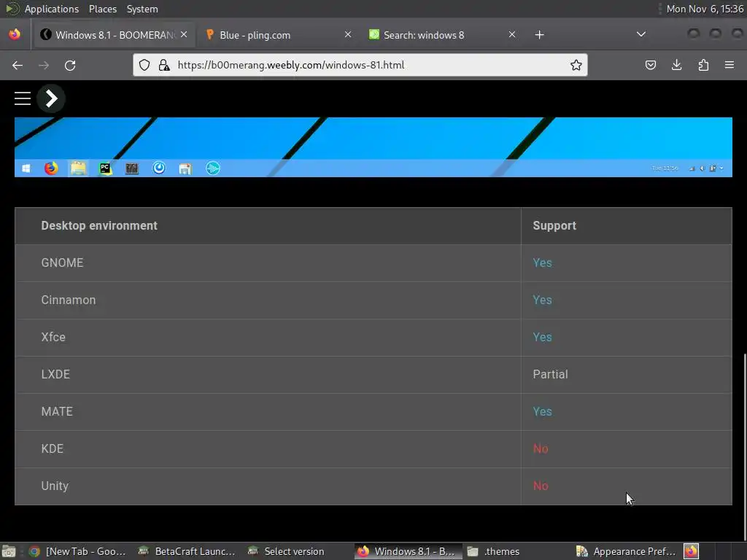The image size is (747, 560).
Task: Click No in the Unity row
Action: [541, 486]
